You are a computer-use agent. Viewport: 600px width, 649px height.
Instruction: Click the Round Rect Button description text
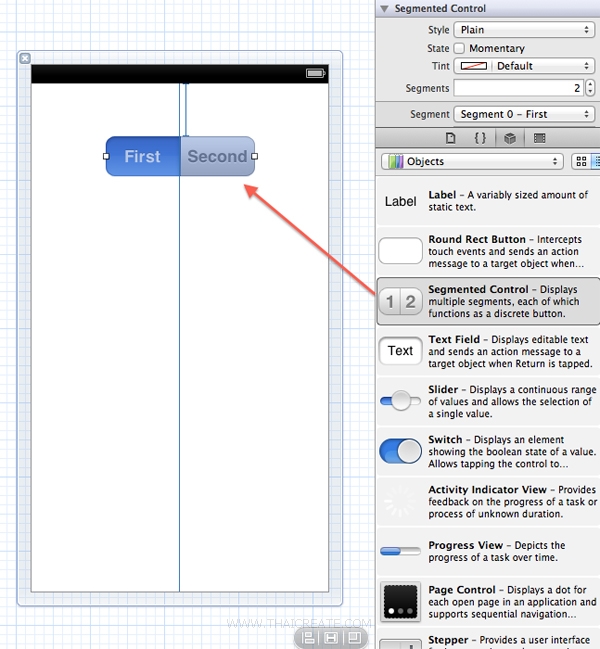click(x=506, y=251)
